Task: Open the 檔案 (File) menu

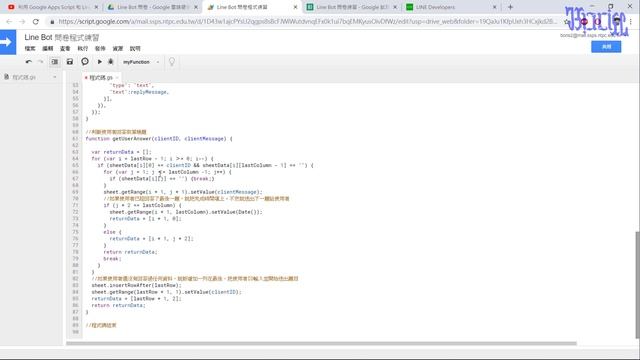Action: [x=30, y=49]
